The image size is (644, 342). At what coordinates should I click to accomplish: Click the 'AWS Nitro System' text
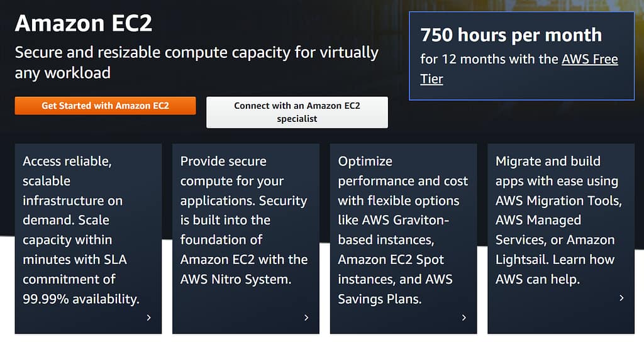tap(236, 279)
